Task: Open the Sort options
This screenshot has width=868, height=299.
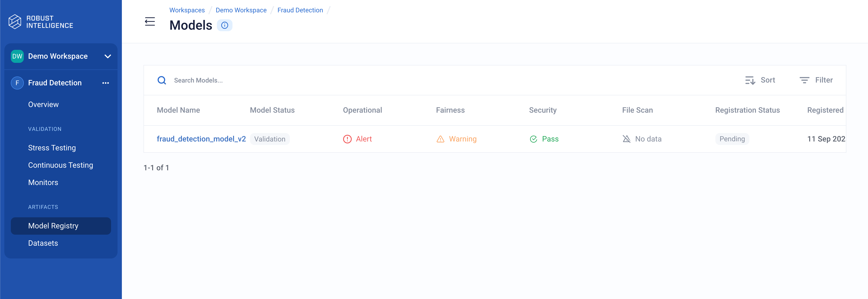Action: (760, 80)
